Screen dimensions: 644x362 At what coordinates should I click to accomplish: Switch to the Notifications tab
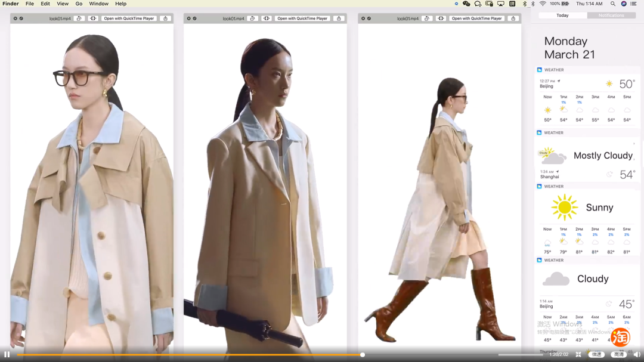coord(611,16)
